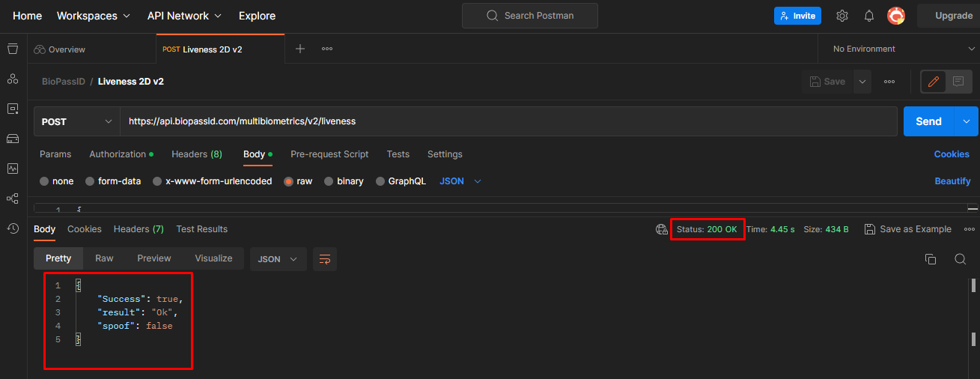Select the none body type
The height and width of the screenshot is (379, 980).
[57, 181]
